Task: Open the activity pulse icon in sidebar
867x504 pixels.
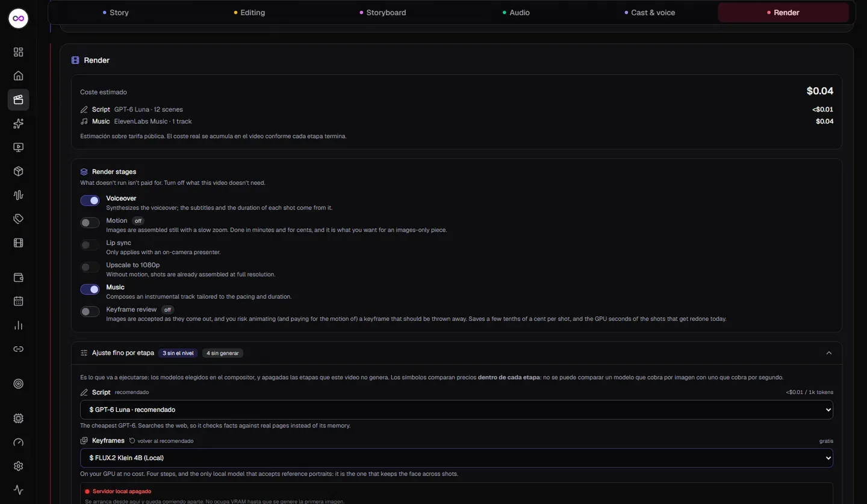Action: tap(19, 490)
